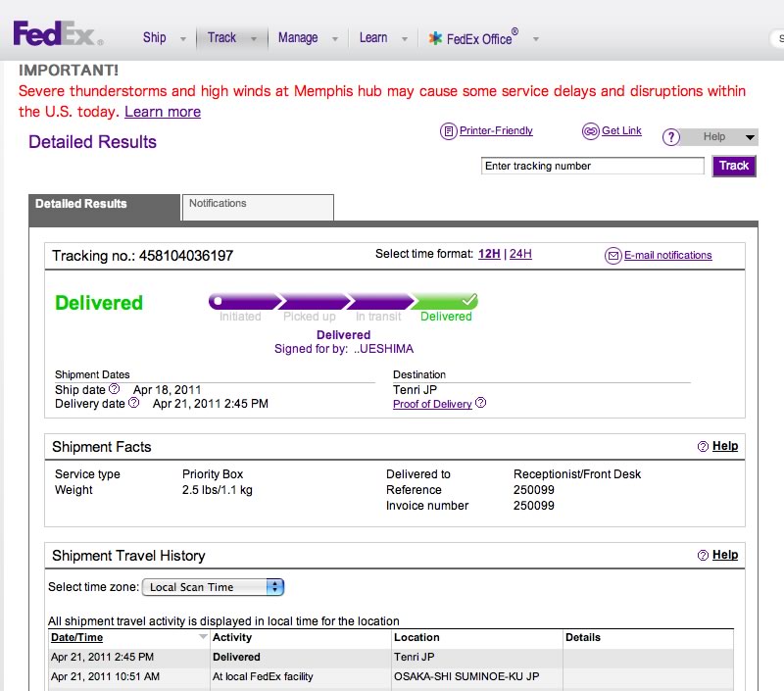The image size is (784, 691).
Task: Open the Manage menu
Action: [298, 37]
